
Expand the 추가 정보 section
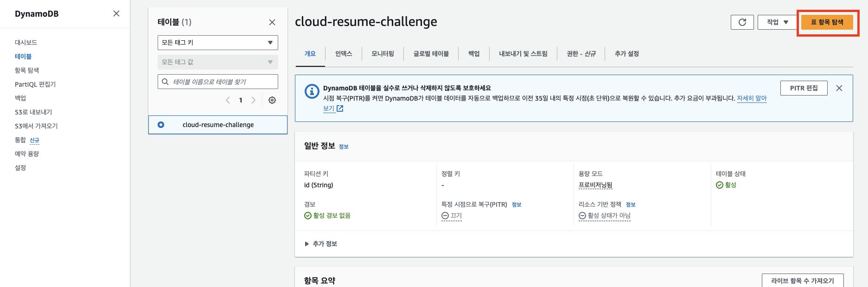[x=321, y=244]
